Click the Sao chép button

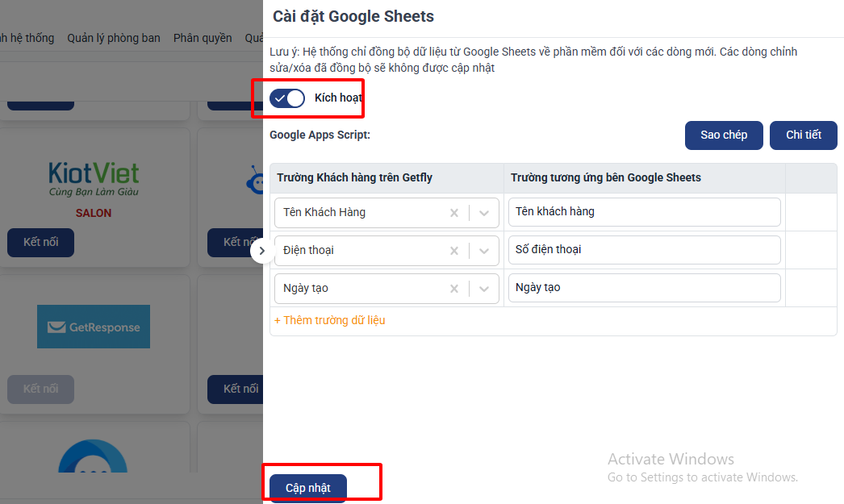coord(724,135)
